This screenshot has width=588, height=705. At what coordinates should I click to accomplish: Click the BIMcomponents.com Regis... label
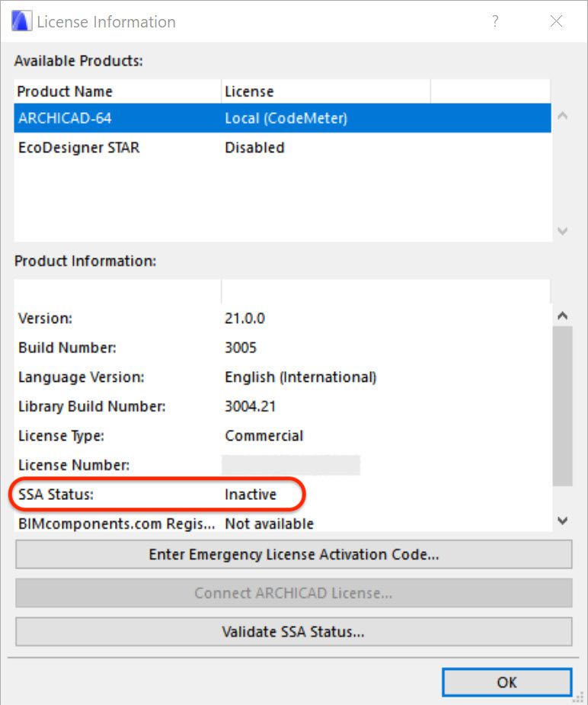[x=117, y=524]
